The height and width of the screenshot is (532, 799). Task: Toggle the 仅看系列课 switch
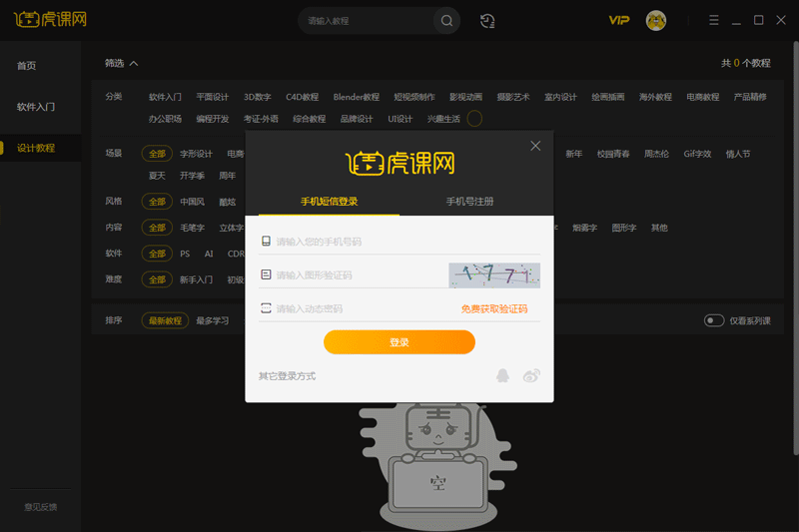(714, 320)
